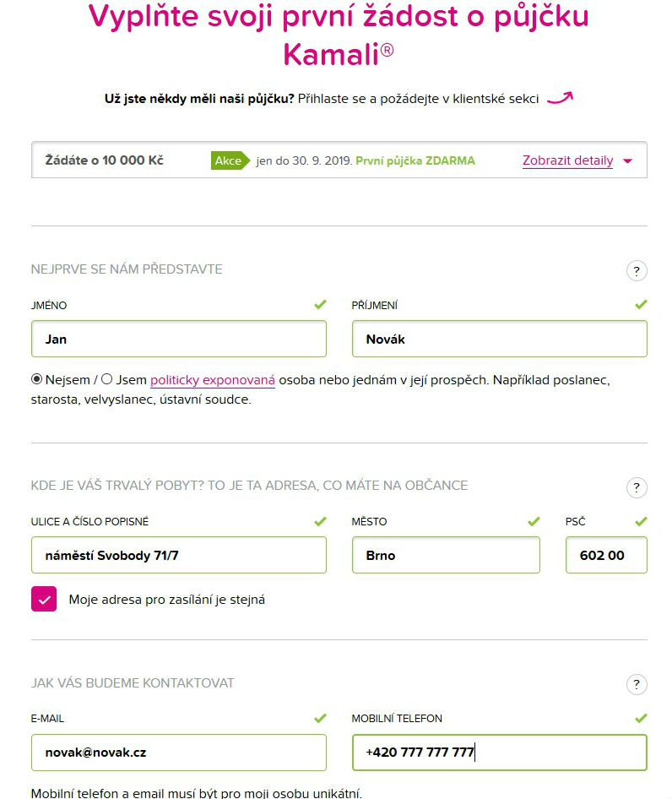The width and height of the screenshot is (672, 799).
Task: Select the Nejsem radio button
Action: pyautogui.click(x=36, y=379)
